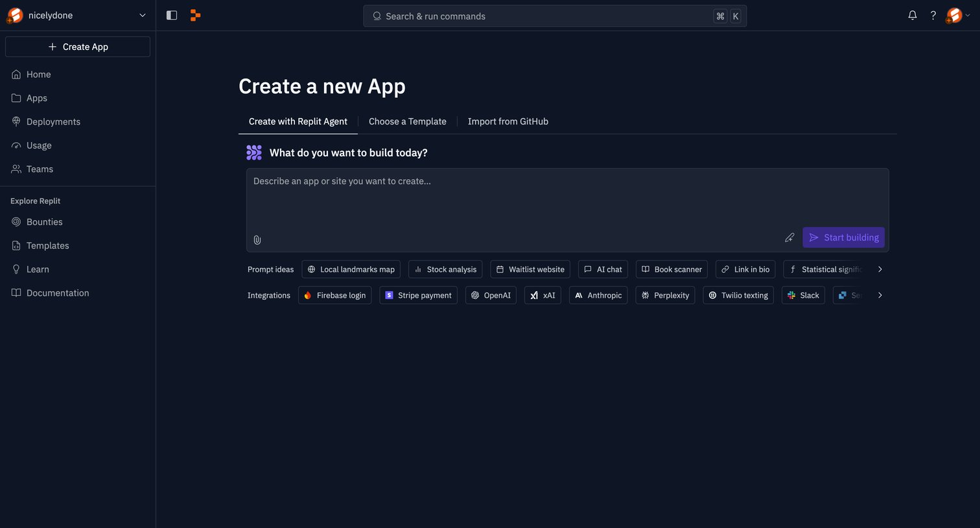Show more integrations with chevron

pyautogui.click(x=880, y=295)
